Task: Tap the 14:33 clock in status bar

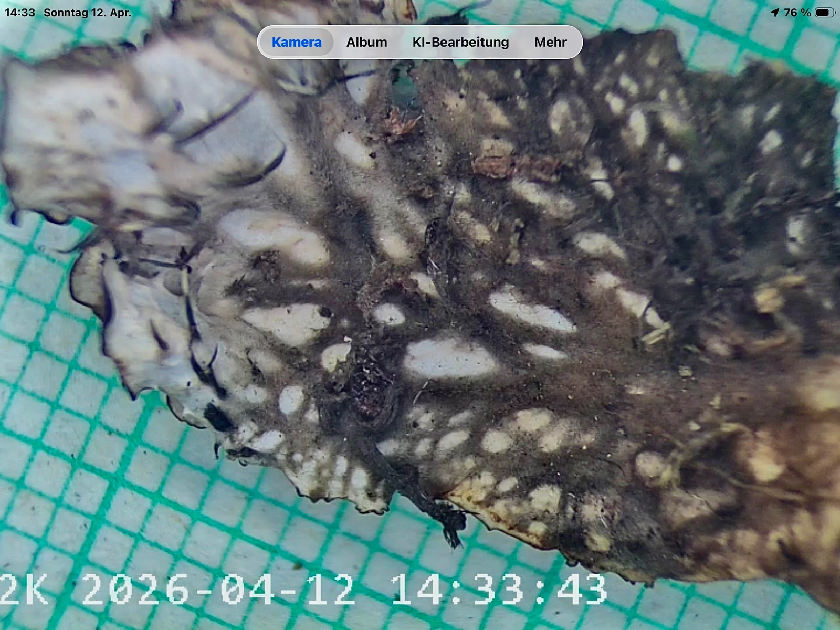Action: click(20, 13)
